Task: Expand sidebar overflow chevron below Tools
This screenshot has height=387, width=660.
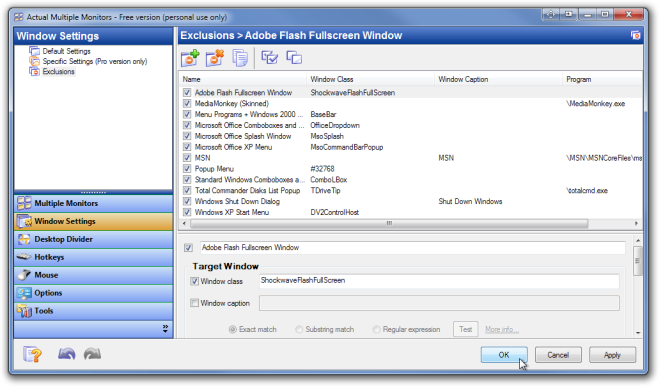Action: pos(165,329)
